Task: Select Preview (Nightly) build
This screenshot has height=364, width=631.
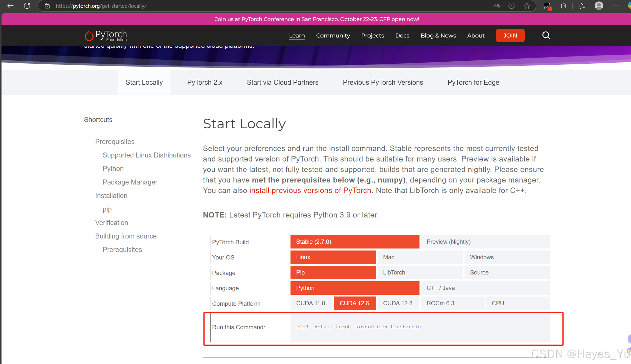Action: pos(485,242)
